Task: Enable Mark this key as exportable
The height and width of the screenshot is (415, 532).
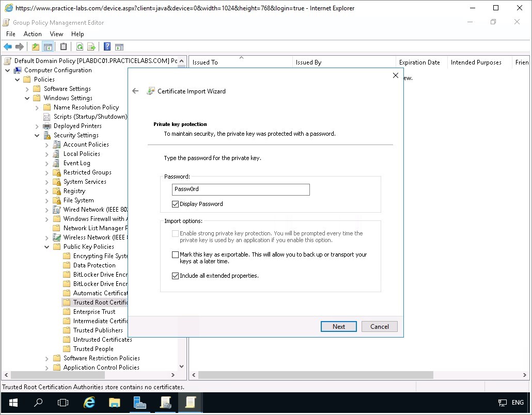Action: [x=176, y=255]
